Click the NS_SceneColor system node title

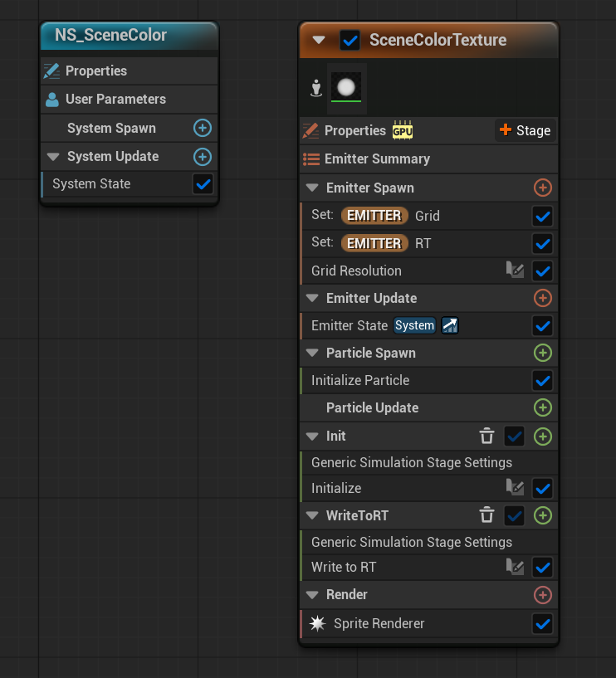click(x=111, y=36)
